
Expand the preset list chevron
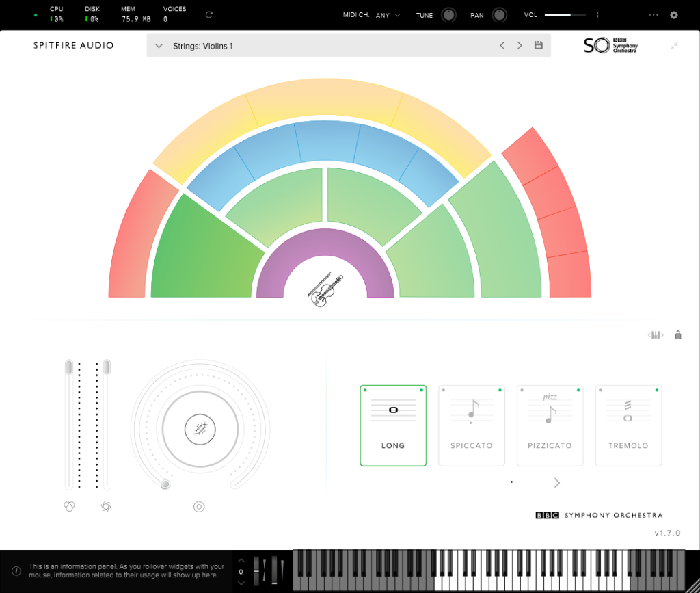click(159, 46)
